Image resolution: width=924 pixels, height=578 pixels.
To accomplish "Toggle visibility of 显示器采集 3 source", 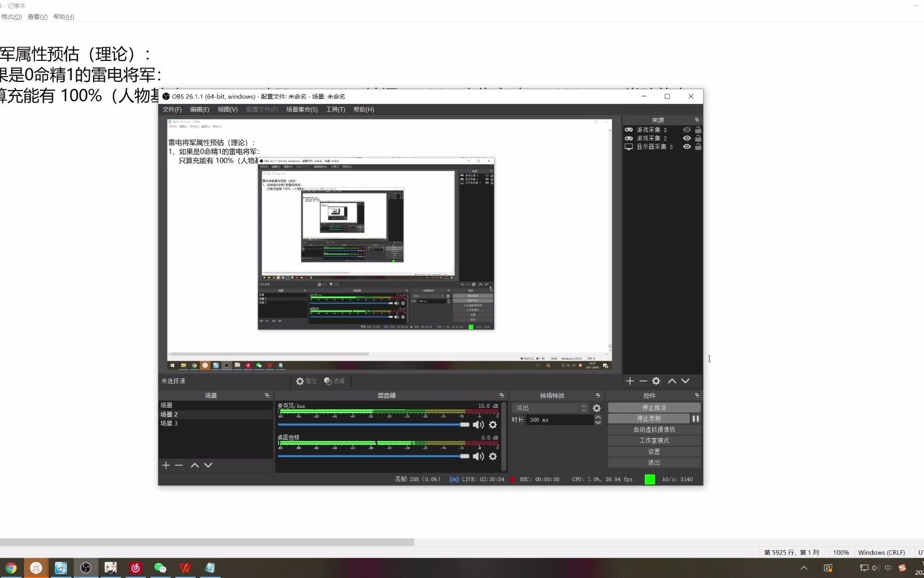I will (687, 147).
